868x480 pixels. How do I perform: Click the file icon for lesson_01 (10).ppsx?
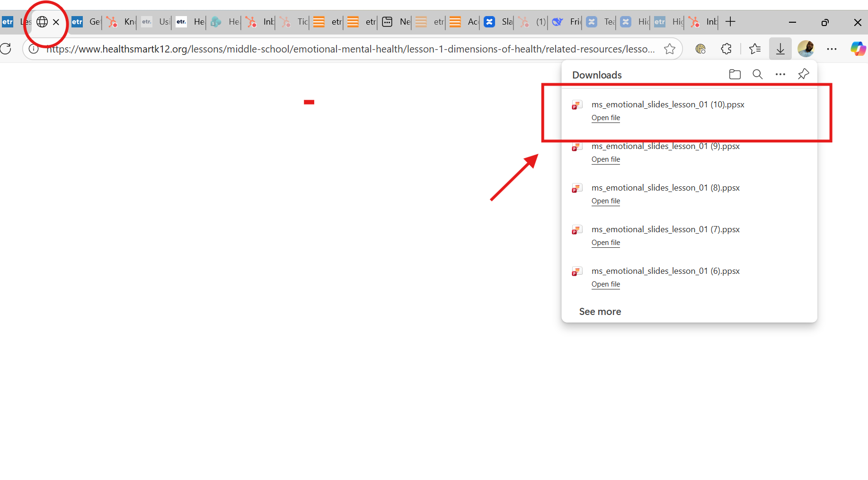tap(577, 105)
